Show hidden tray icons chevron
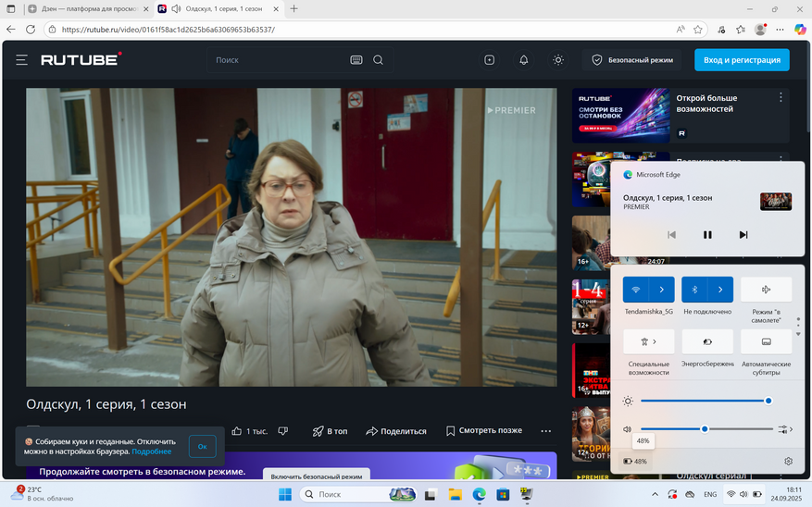 click(655, 495)
